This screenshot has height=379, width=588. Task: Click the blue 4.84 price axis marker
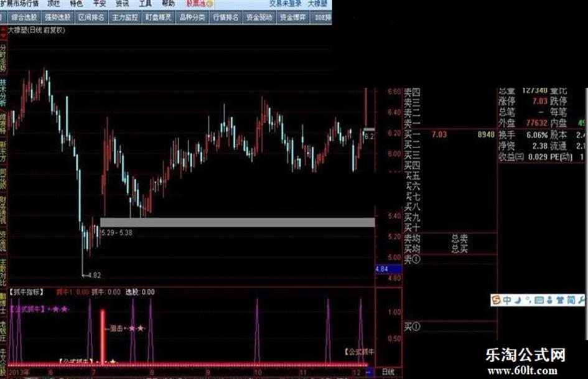[388, 269]
